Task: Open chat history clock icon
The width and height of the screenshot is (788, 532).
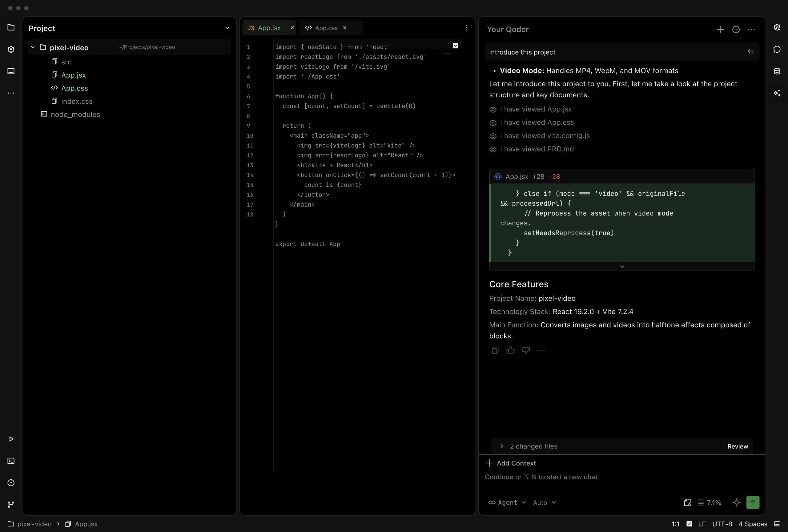Action: point(736,30)
